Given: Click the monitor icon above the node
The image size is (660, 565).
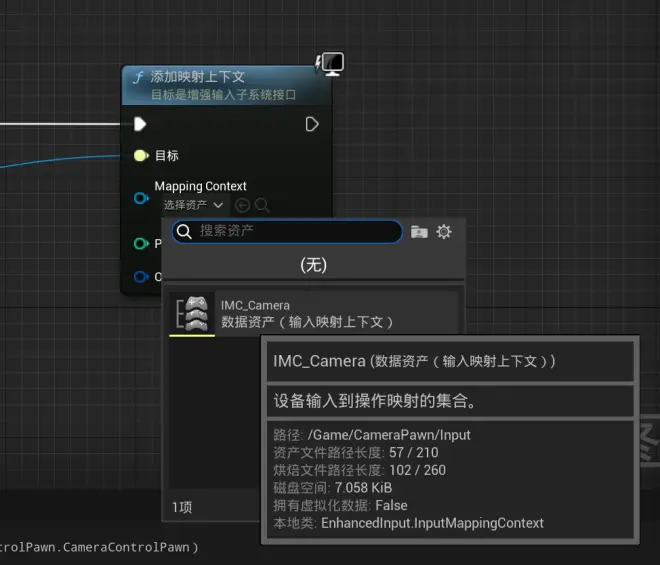Looking at the screenshot, I should [x=333, y=64].
